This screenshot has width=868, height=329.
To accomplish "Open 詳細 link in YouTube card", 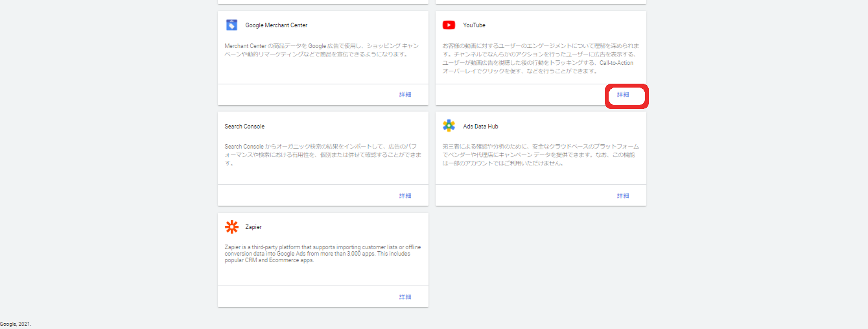I will coord(623,95).
